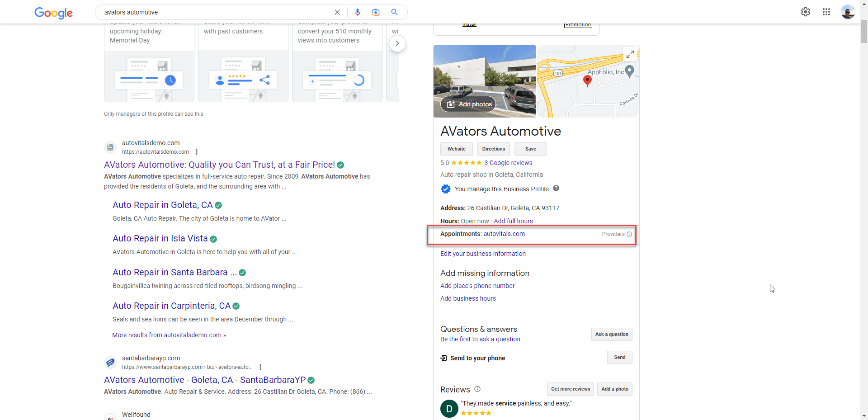Save the AVators Automotive business profile

[530, 149]
